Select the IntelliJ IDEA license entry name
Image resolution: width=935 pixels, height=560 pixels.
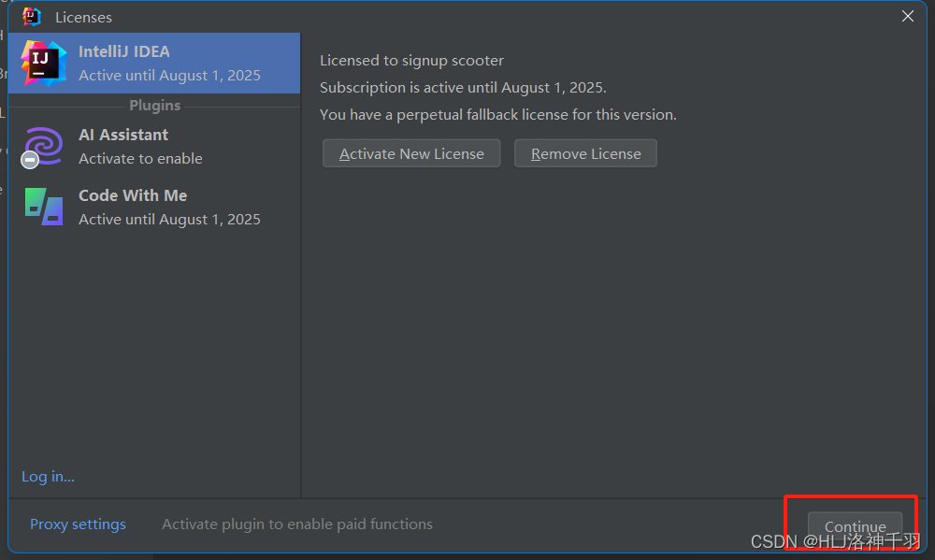pyautogui.click(x=124, y=51)
